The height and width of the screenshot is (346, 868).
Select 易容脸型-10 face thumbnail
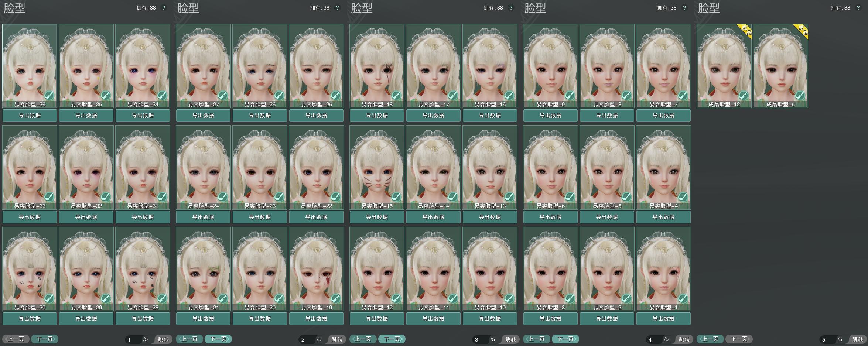490,269
